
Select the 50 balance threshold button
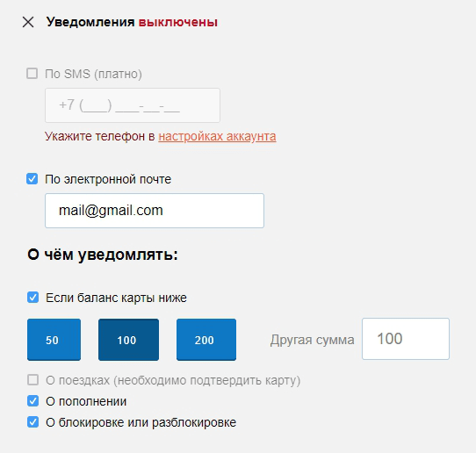click(x=54, y=340)
